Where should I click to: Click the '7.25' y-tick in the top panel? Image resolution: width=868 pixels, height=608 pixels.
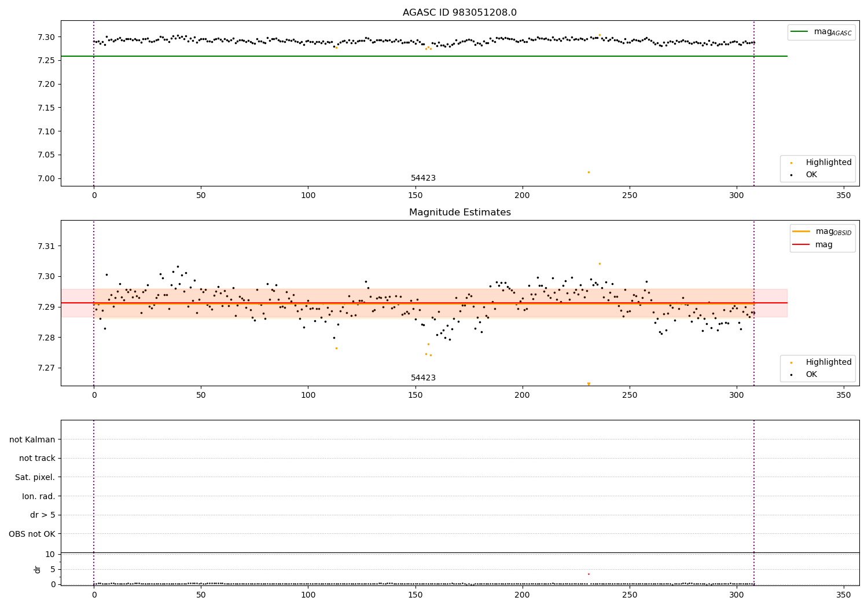point(46,61)
